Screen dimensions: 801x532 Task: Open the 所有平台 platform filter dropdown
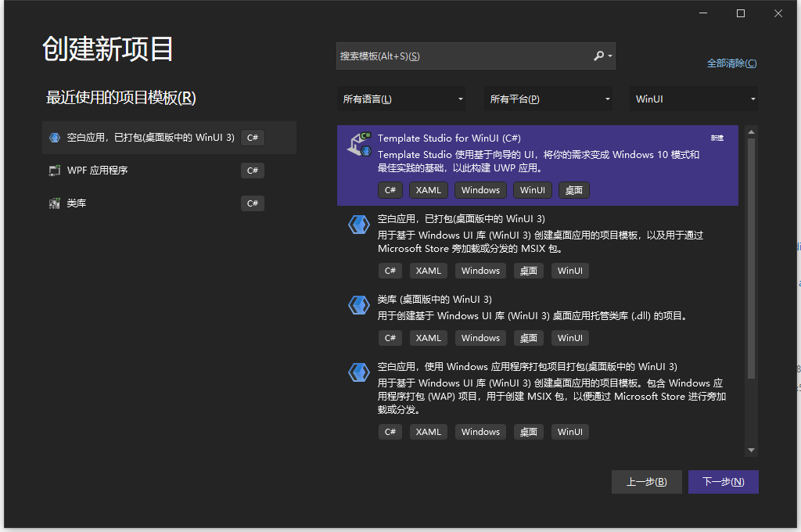click(x=548, y=99)
